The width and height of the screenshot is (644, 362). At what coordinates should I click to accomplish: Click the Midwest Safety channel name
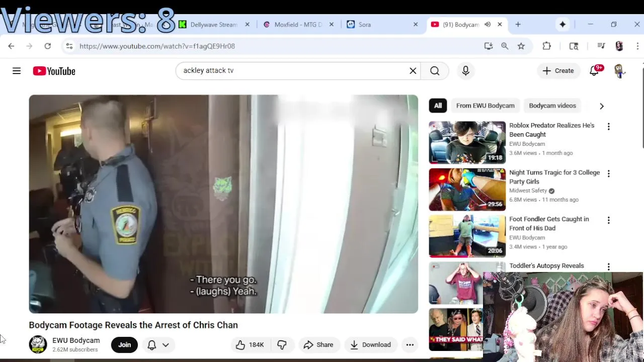(528, 191)
